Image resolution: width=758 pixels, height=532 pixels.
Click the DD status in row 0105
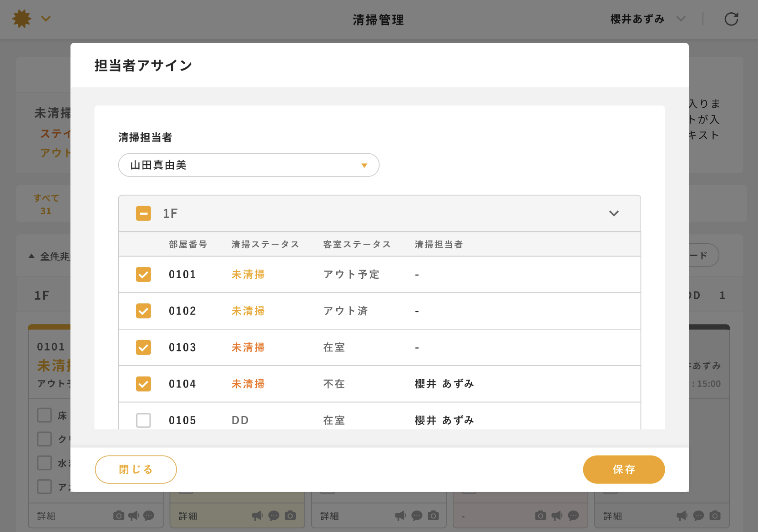click(240, 420)
